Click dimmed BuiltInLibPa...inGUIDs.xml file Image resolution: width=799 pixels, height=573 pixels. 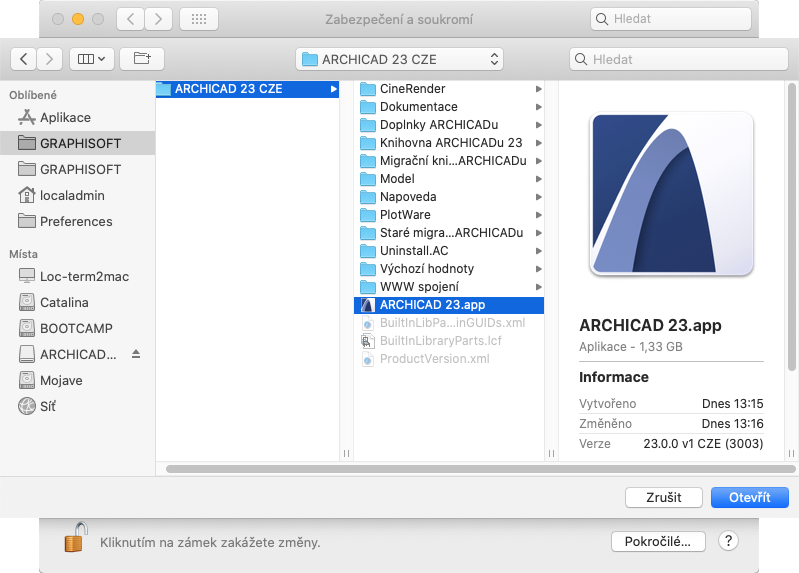449,323
